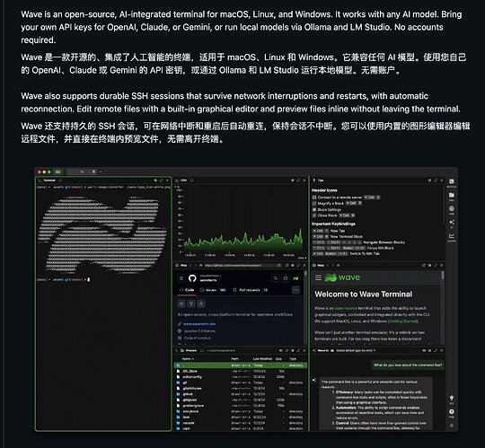Open the Web globe widget in right sidebar

(451, 209)
